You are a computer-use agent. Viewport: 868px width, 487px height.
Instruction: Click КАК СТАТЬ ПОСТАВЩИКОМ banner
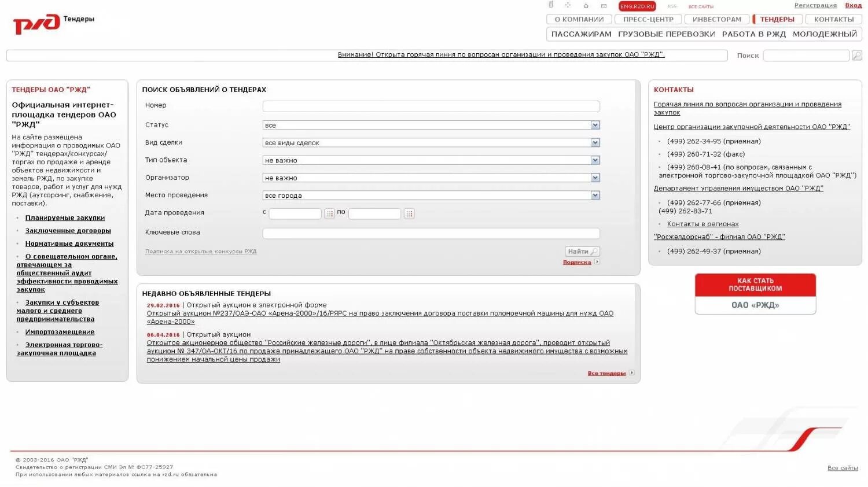point(755,294)
